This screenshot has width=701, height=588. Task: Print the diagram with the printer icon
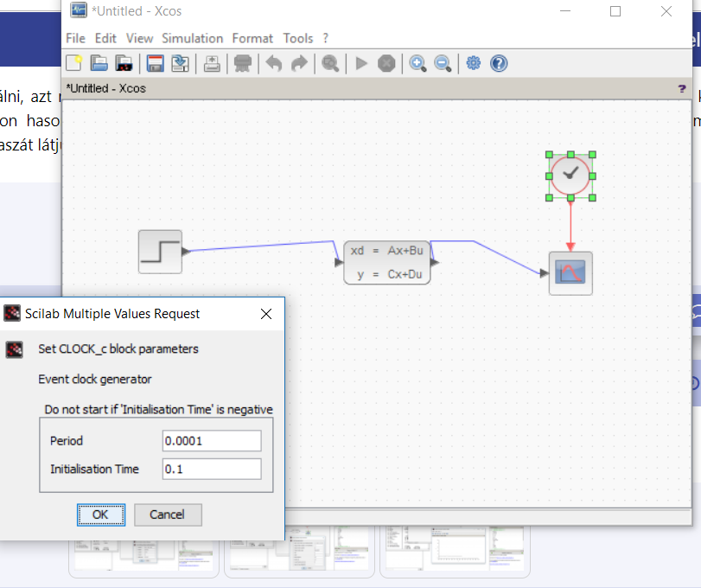coord(243,63)
